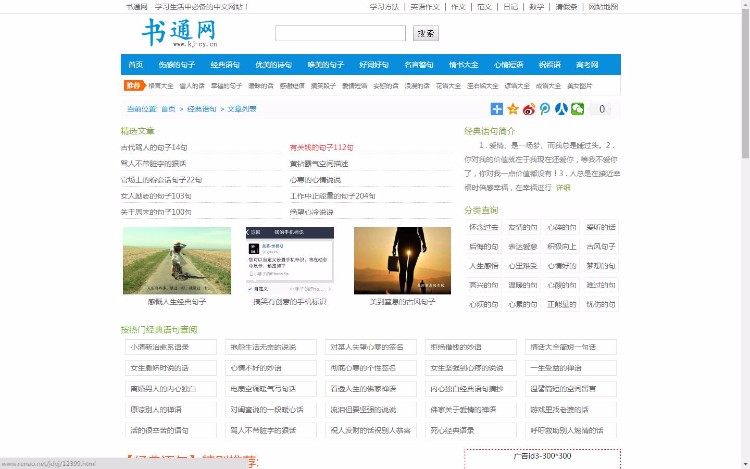The width and height of the screenshot is (750, 469).
Task: Select 怀念过去 category tag
Action: click(484, 227)
